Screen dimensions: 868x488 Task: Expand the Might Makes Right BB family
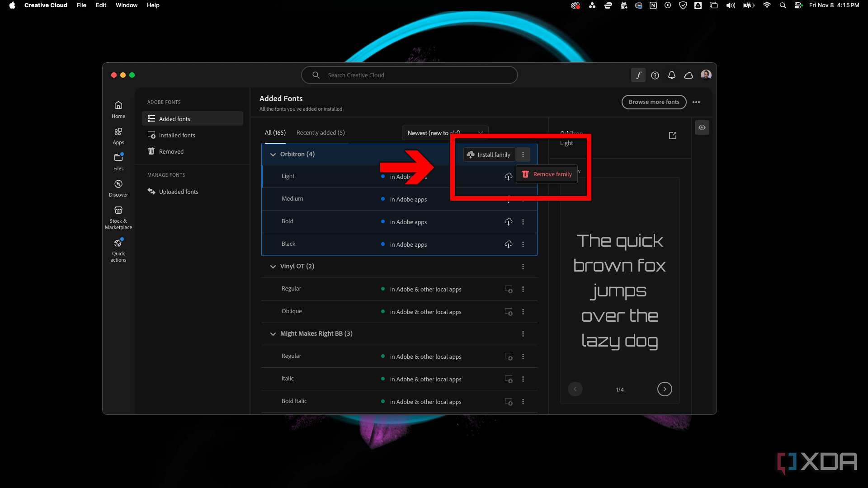coord(273,333)
